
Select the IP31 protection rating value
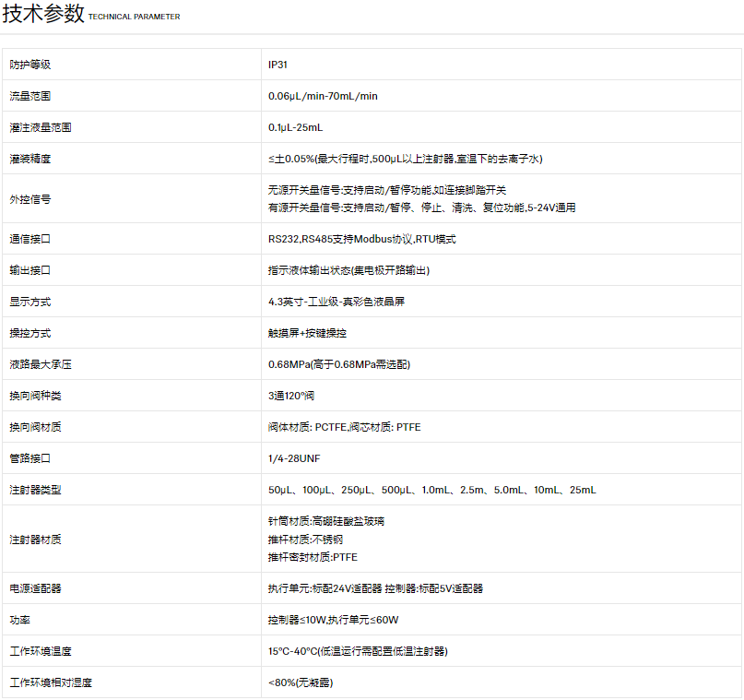click(x=278, y=65)
